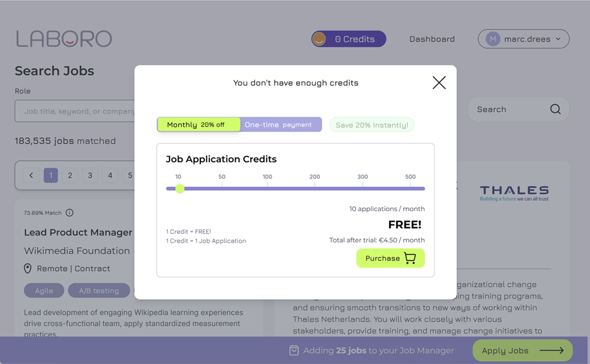Click the Laboro logo
Image resolution: width=590 pixels, height=364 pixels.
click(x=64, y=39)
